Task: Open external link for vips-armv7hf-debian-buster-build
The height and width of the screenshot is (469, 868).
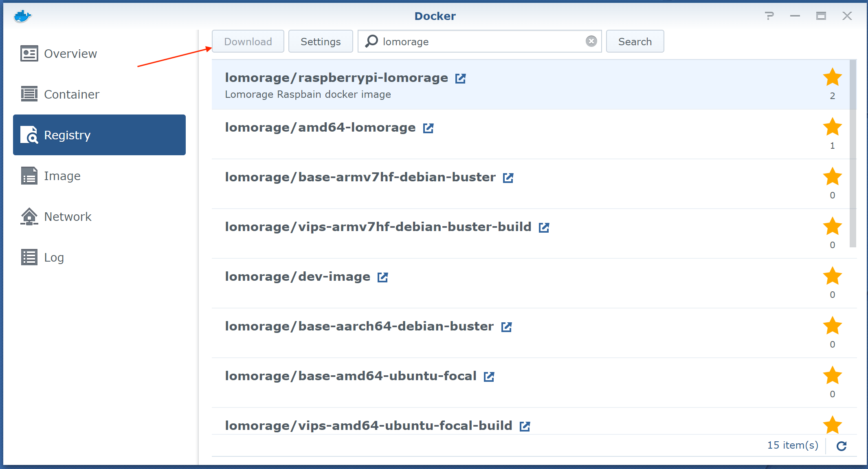Action: coord(544,227)
